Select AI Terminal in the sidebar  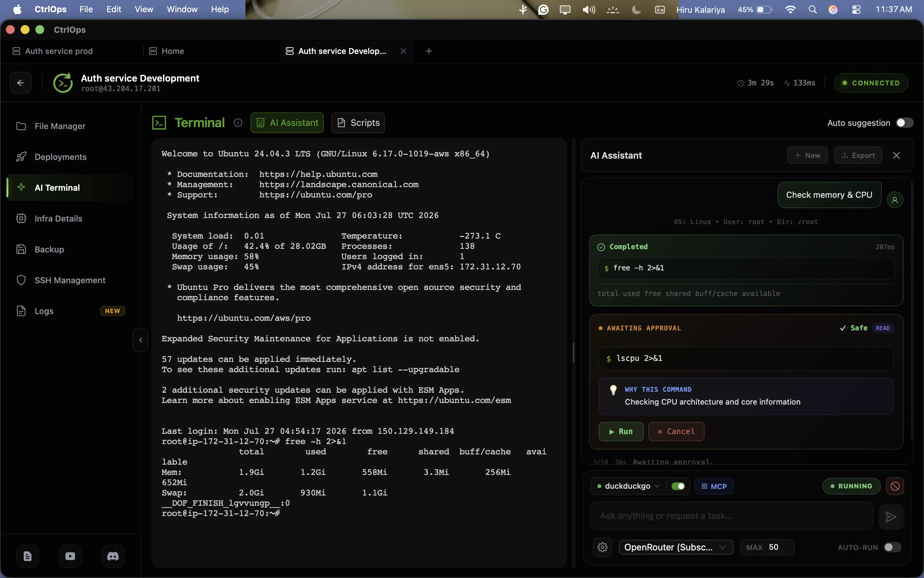coord(71,188)
